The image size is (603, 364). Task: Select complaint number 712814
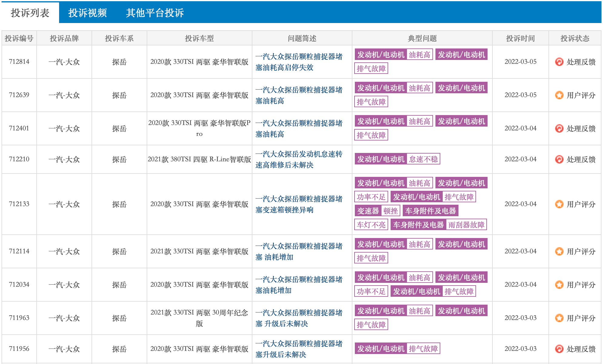(19, 62)
